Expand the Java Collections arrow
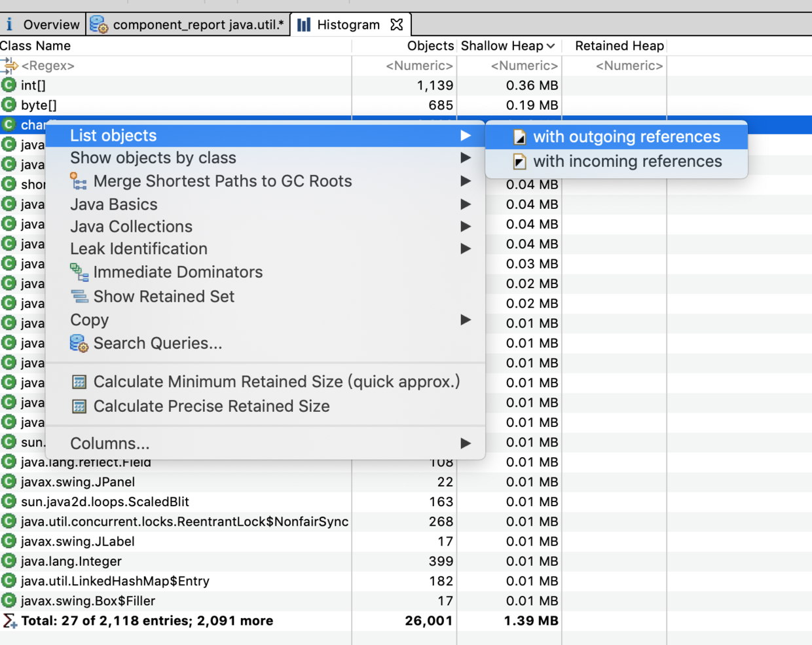Viewport: 812px width, 645px height. 466,227
